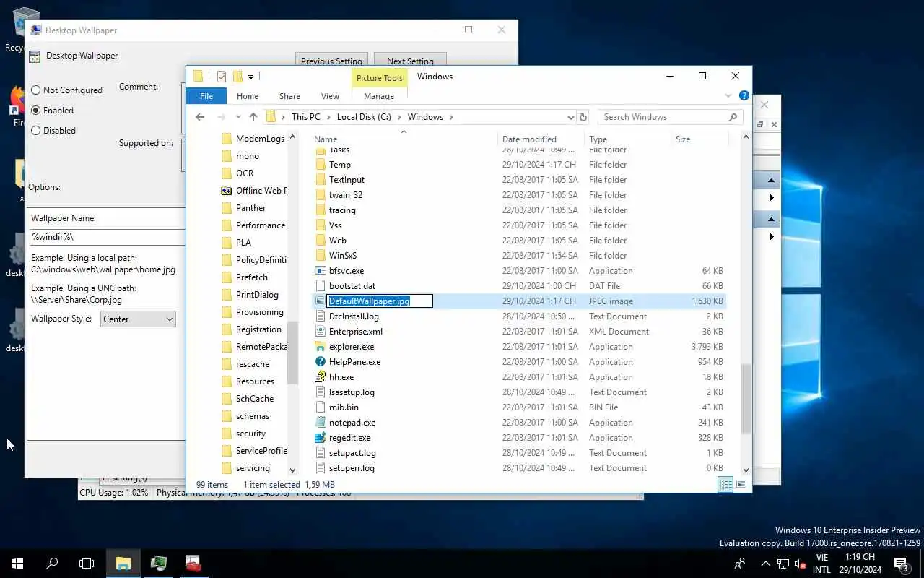This screenshot has width=924, height=578.
Task: Click the DefaultWallpaper.jpg rename text box
Action: click(x=380, y=301)
